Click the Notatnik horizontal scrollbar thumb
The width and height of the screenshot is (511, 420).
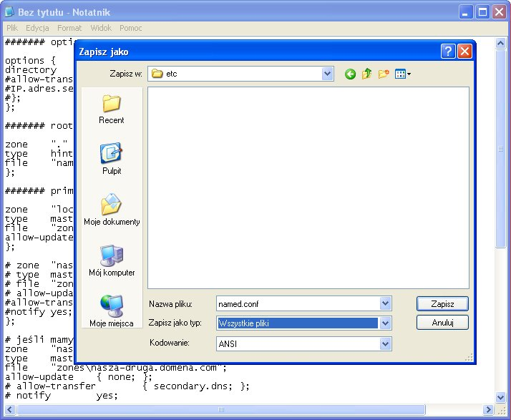click(x=220, y=409)
